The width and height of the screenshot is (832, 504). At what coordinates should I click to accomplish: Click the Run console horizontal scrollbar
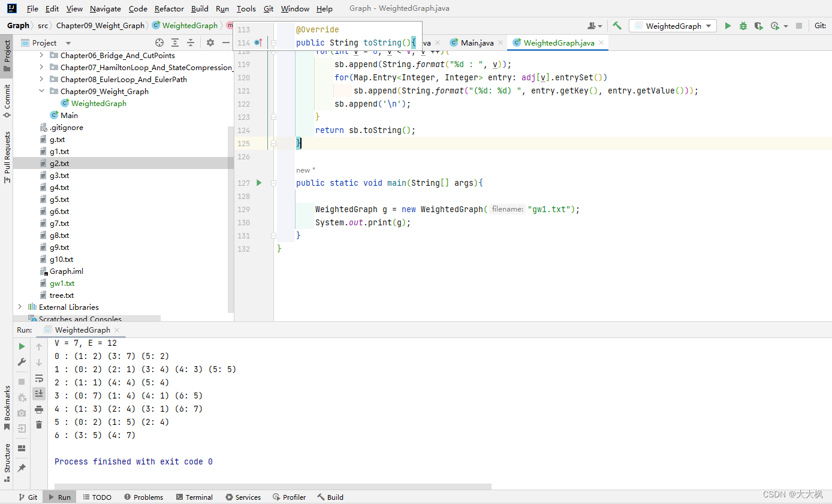tap(273, 487)
